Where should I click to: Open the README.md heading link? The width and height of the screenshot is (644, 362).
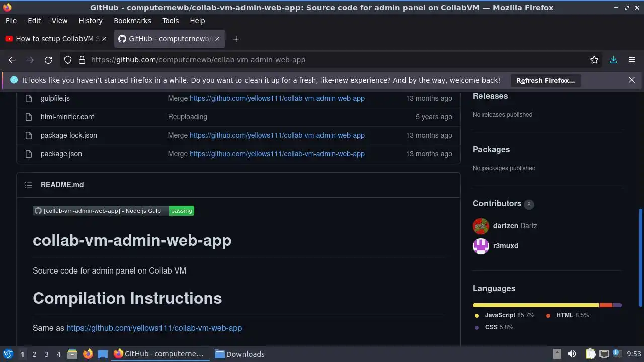point(62,185)
